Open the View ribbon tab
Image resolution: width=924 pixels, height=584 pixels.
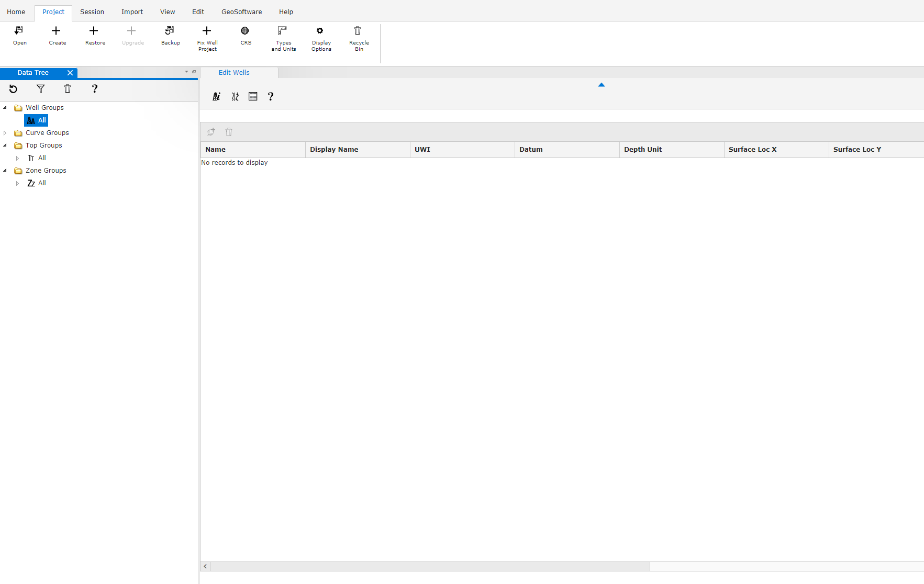pyautogui.click(x=168, y=12)
